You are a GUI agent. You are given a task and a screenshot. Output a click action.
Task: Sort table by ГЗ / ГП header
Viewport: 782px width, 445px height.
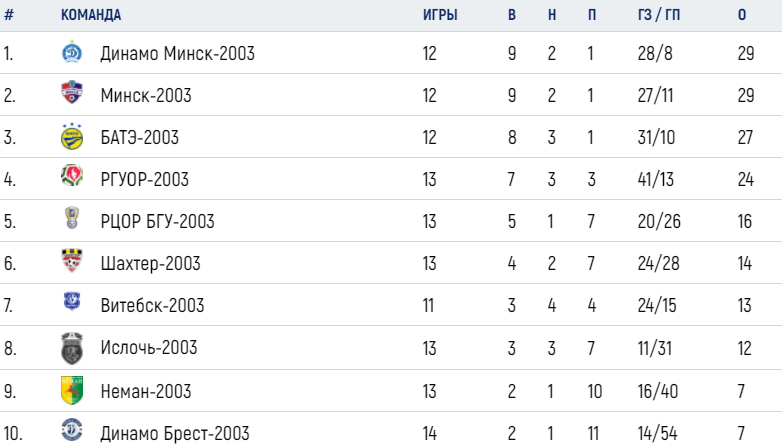pyautogui.click(x=658, y=15)
